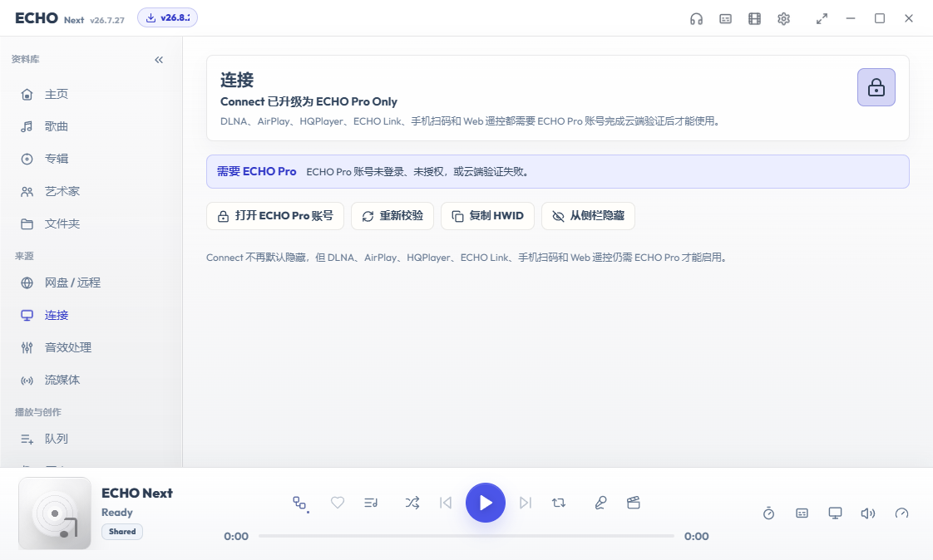Open settings gear icon
The image size is (933, 560).
783,19
